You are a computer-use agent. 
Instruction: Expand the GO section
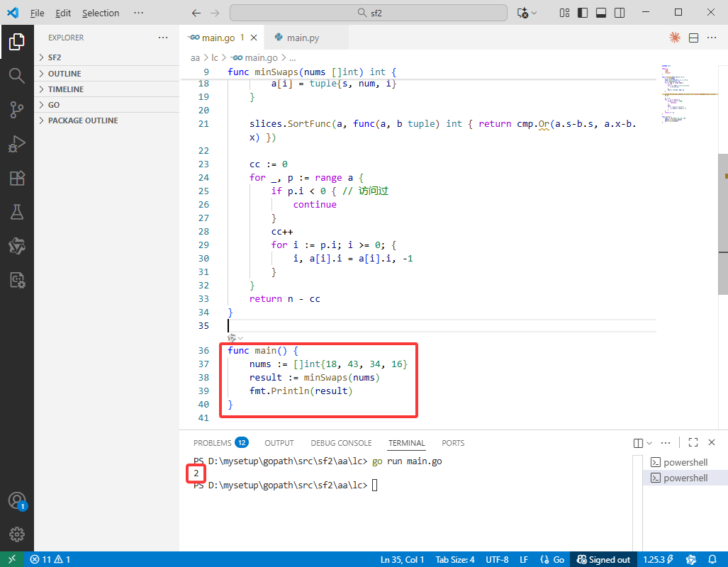tap(107, 104)
